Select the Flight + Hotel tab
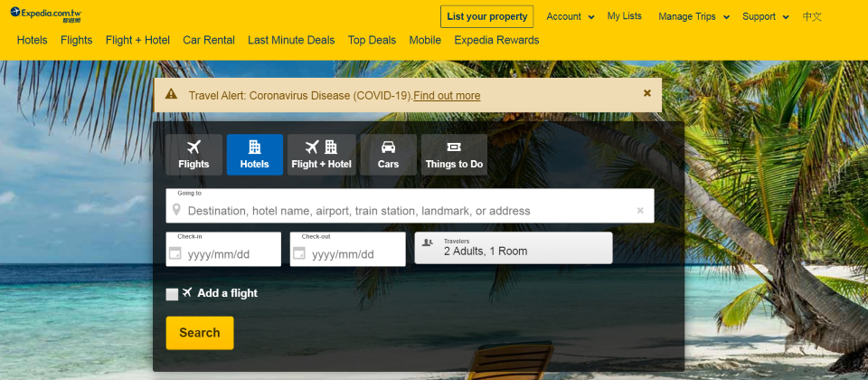868x380 pixels. 321,155
